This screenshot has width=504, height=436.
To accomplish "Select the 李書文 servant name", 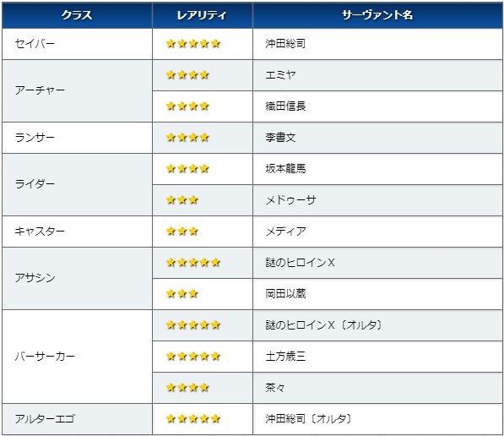I will (280, 138).
